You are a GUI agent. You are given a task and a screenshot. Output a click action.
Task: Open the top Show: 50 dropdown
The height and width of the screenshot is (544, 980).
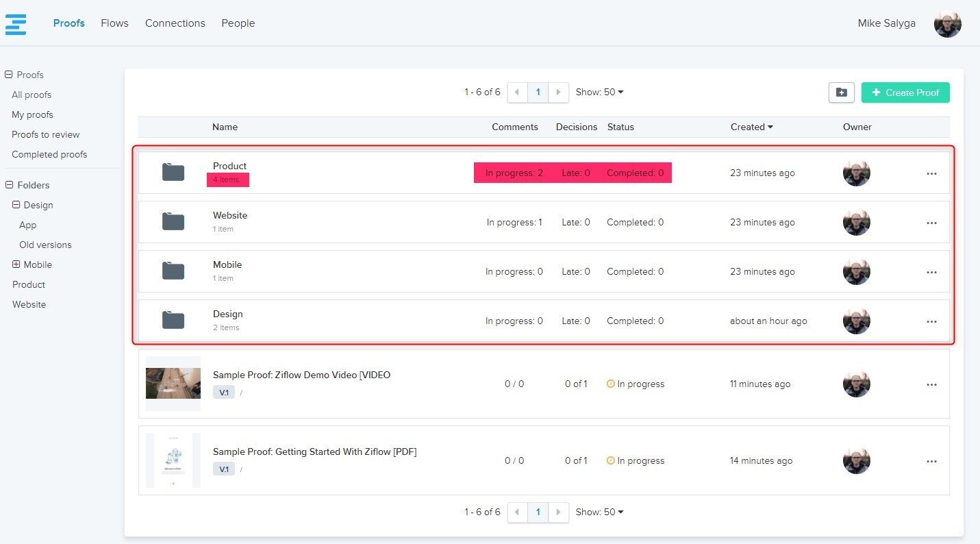pos(599,92)
